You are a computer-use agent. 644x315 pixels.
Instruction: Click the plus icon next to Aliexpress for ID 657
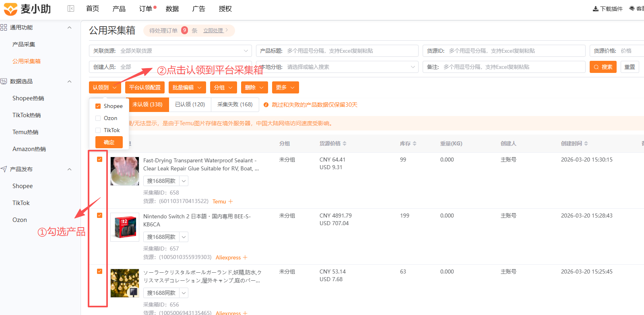tap(245, 257)
